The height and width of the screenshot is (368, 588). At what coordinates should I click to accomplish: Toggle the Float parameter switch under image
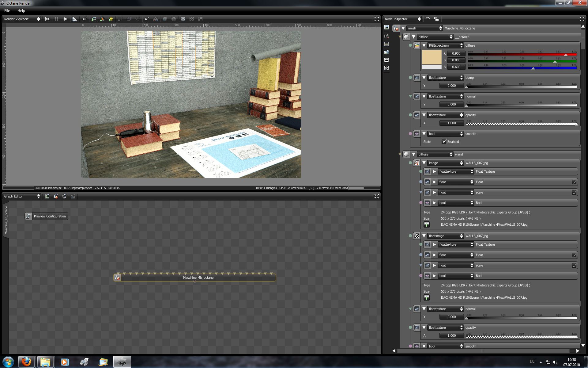click(574, 182)
